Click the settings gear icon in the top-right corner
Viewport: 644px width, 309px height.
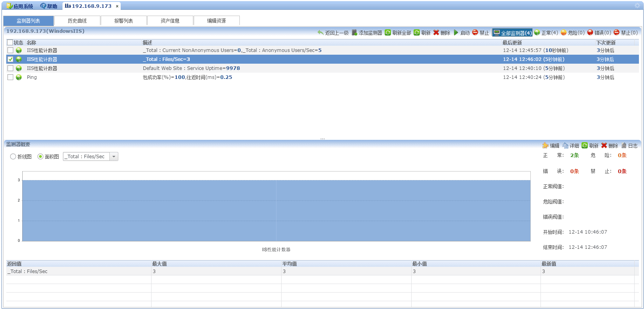637,6
